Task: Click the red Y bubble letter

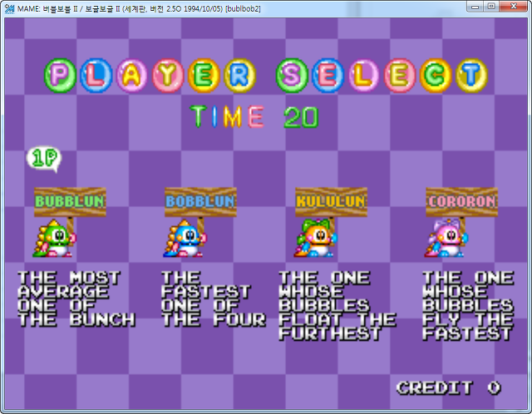Action: click(x=168, y=76)
